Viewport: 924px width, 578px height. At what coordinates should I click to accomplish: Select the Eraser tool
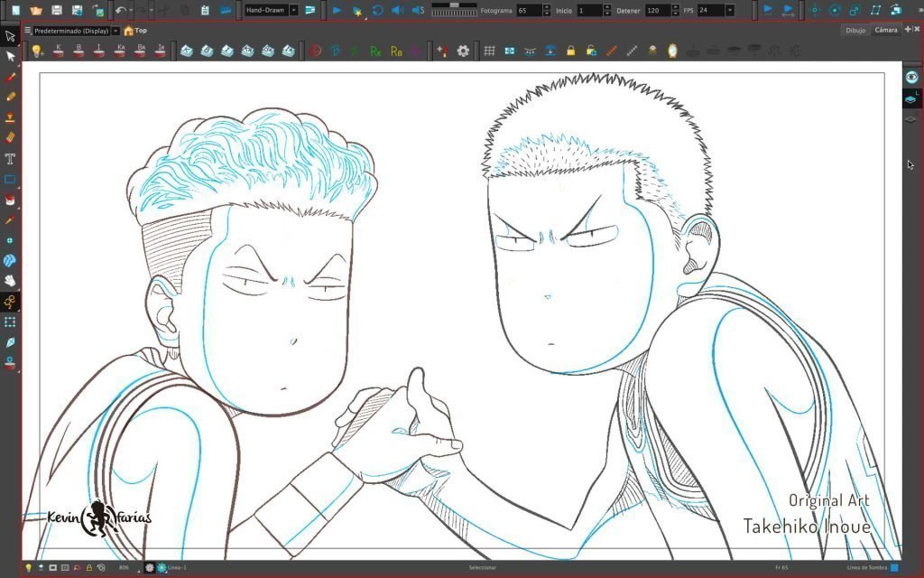point(10,137)
